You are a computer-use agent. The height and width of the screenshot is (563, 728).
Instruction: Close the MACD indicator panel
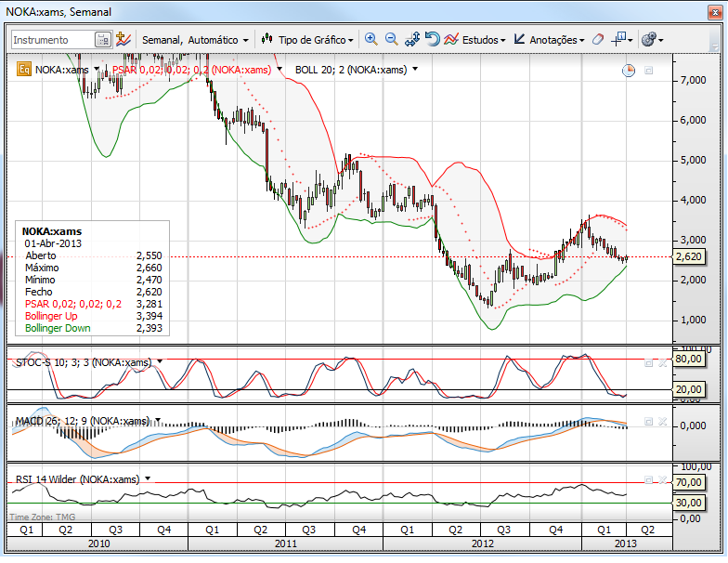click(x=663, y=422)
